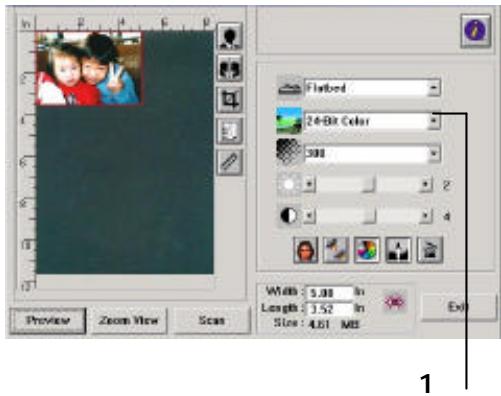Viewport: 501px width, 396px height.
Task: Select the crop tool icon
Action: pyautogui.click(x=229, y=100)
